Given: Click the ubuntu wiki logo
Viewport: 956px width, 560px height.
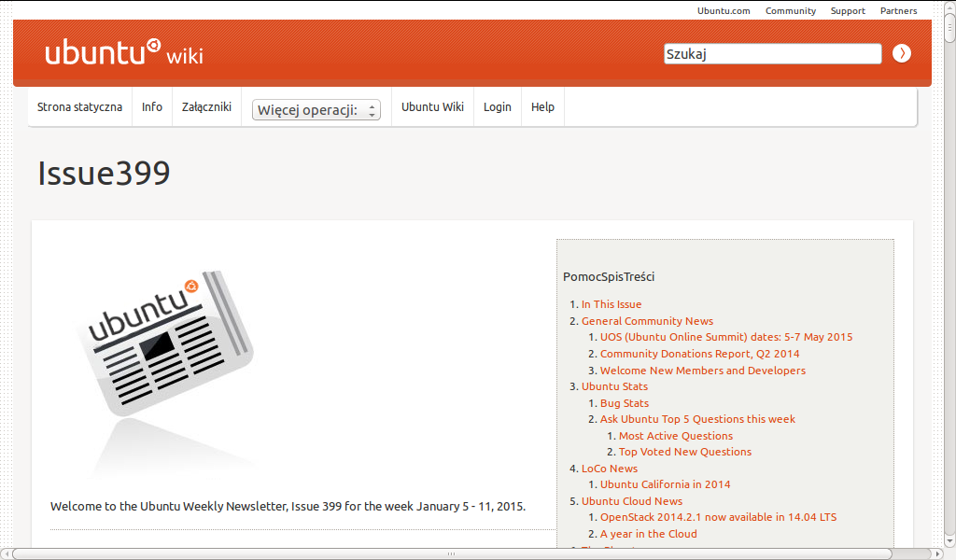Looking at the screenshot, I should (124, 52).
